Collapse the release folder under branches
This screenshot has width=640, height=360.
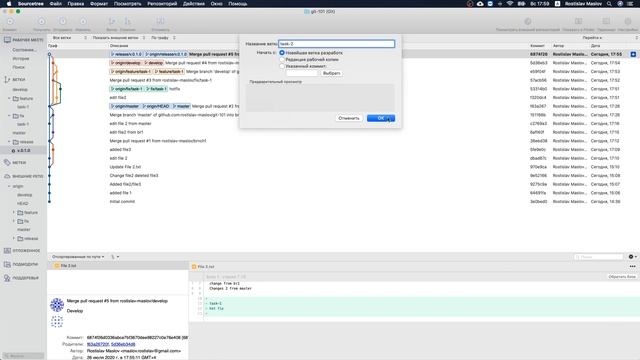(x=9, y=142)
